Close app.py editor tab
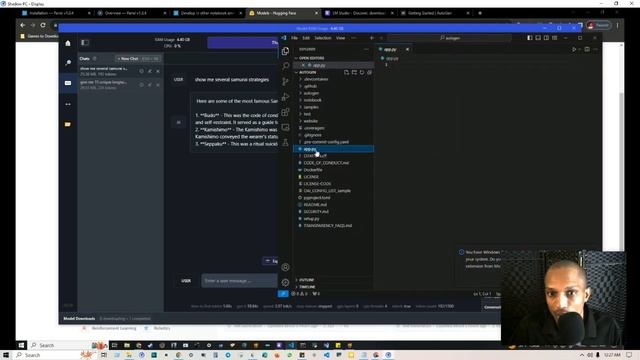640x360 pixels. 407,49
